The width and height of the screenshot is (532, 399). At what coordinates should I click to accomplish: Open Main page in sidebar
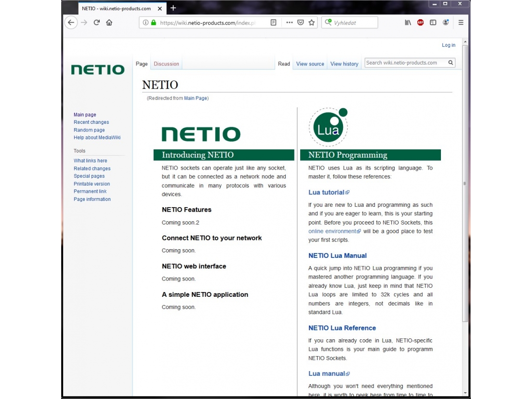point(85,115)
